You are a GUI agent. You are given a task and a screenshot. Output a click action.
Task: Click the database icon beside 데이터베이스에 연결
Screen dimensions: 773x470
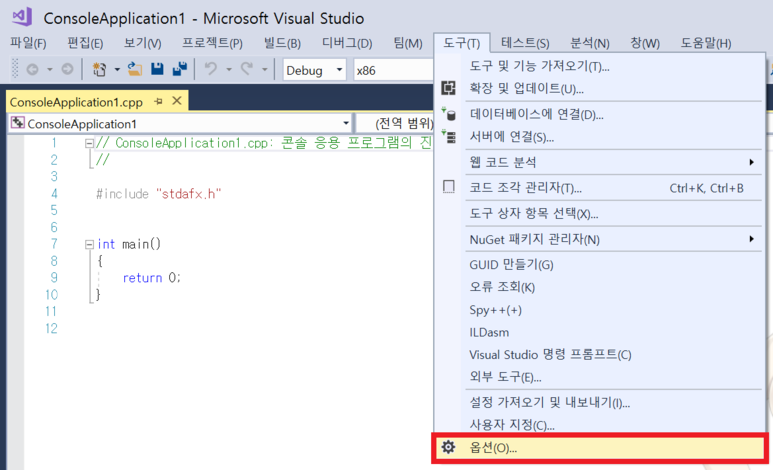(449, 114)
